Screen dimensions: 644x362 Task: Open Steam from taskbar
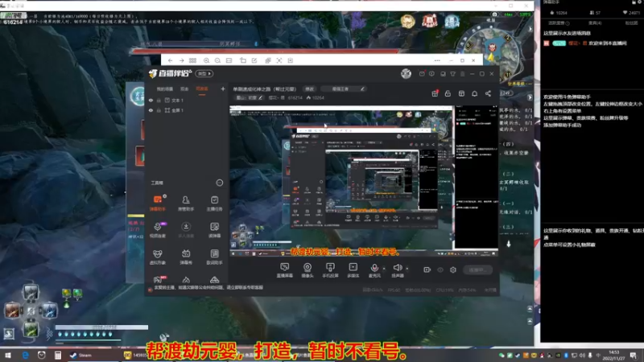tap(81, 355)
